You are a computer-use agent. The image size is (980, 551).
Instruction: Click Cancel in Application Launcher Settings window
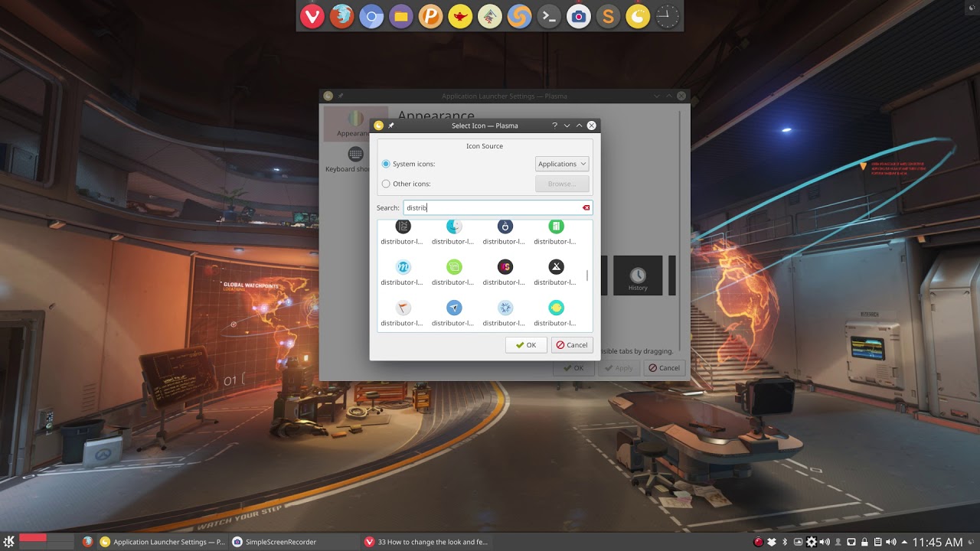[x=664, y=368]
